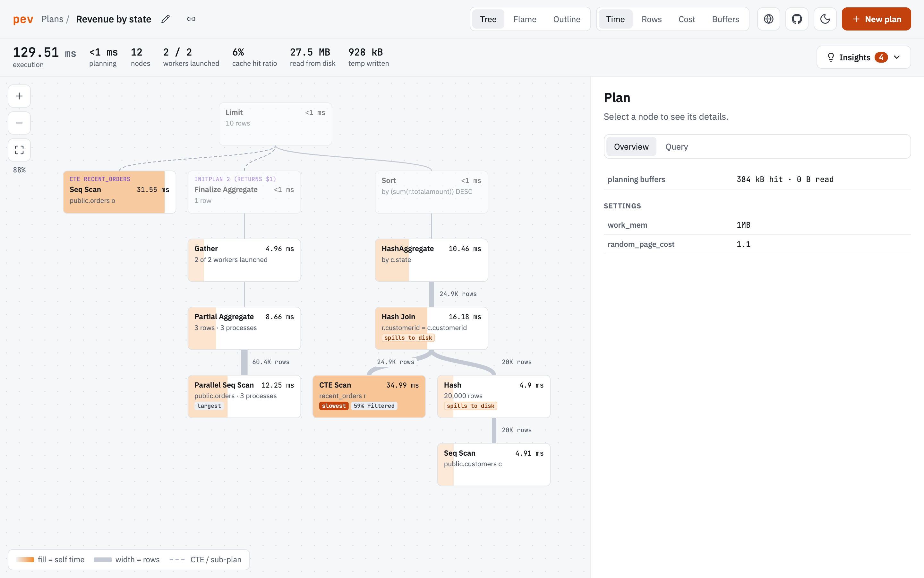
Task: Switch to the Outline view
Action: [x=567, y=19]
